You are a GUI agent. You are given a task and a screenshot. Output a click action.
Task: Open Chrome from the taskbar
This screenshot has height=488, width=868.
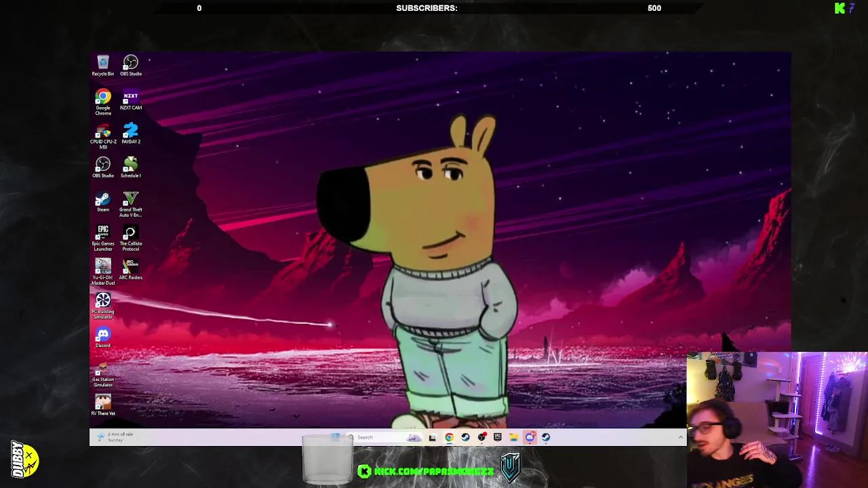coord(449,437)
